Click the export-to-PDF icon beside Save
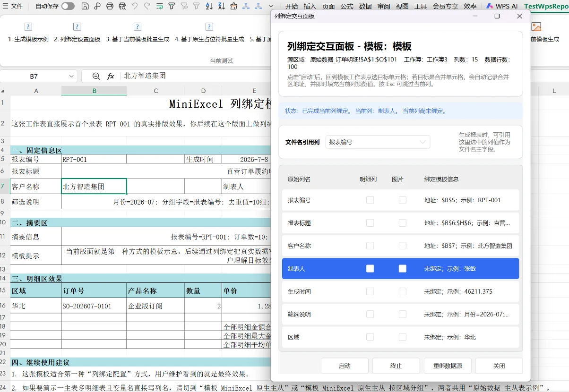The image size is (569, 392). pos(97,6)
